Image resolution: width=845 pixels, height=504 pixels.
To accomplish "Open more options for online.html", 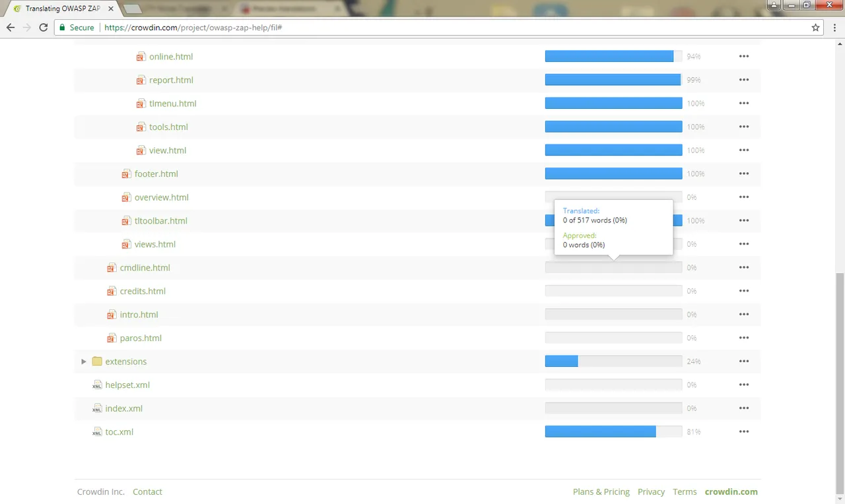I will pos(744,57).
